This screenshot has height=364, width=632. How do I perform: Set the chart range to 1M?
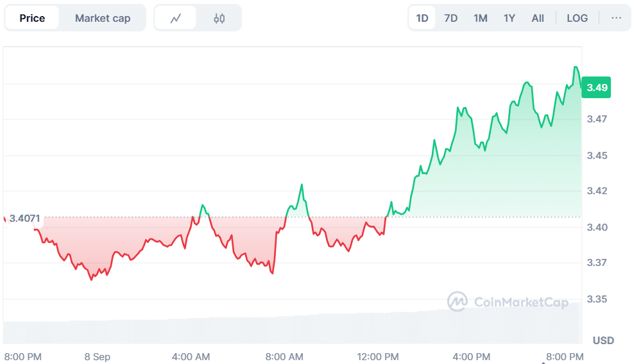(480, 18)
